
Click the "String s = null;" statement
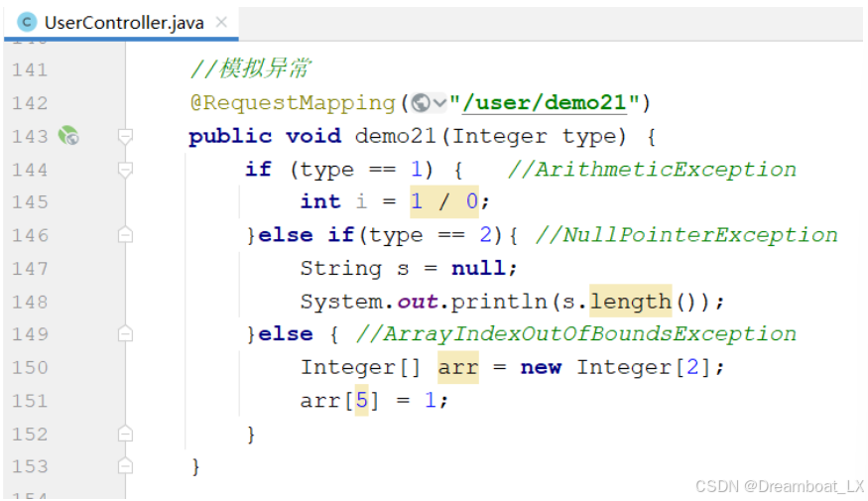point(409,269)
